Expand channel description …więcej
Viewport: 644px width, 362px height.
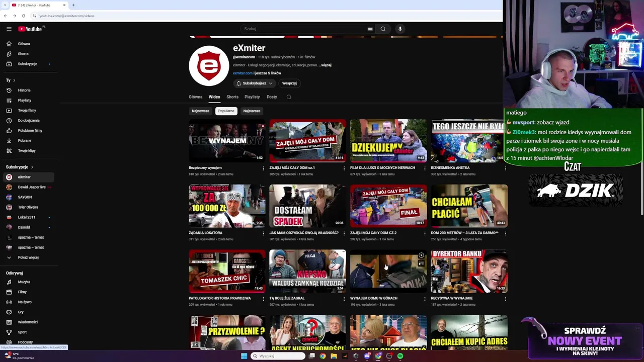click(325, 65)
